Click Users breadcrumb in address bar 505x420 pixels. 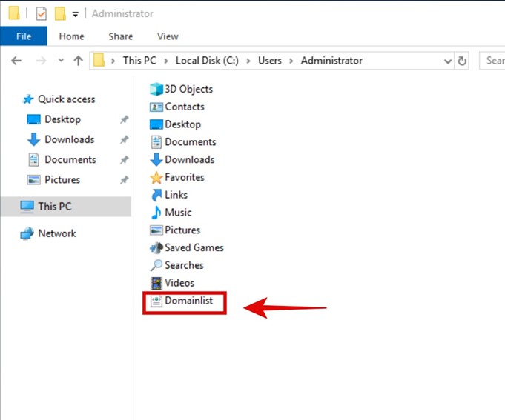pyautogui.click(x=270, y=61)
